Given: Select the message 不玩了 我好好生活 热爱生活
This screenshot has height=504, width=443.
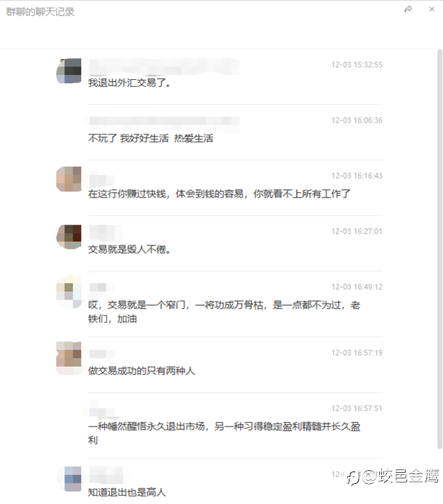Looking at the screenshot, I should (150, 138).
